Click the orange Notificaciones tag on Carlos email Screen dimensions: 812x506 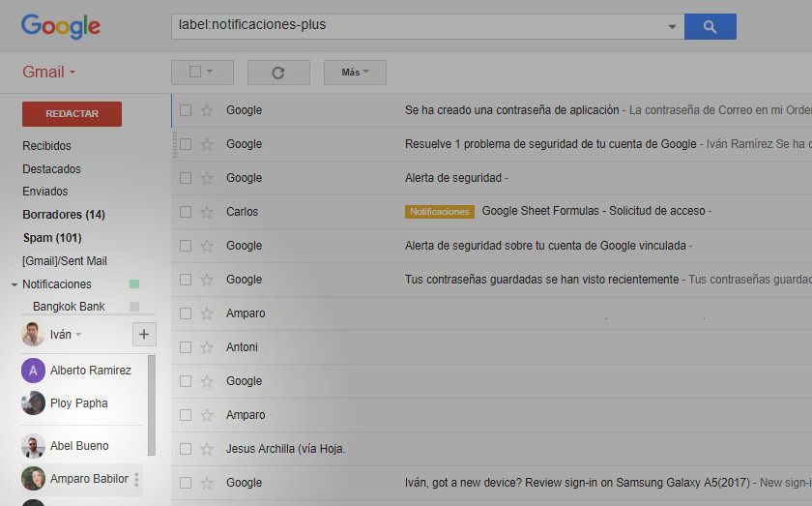coord(440,212)
